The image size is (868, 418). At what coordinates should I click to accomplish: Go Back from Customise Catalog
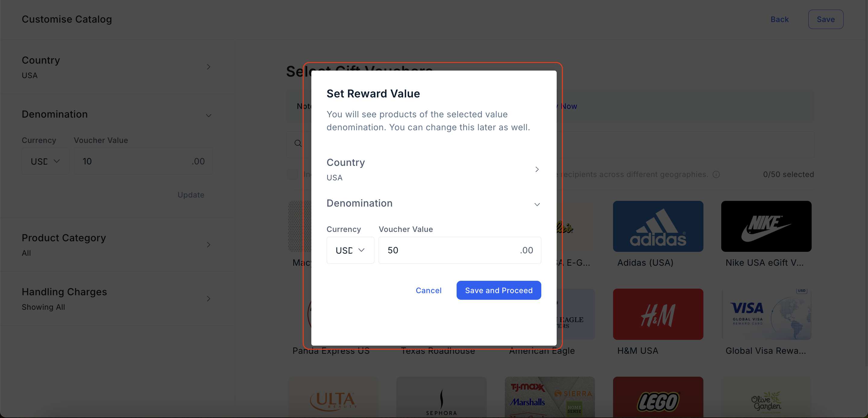pyautogui.click(x=779, y=19)
